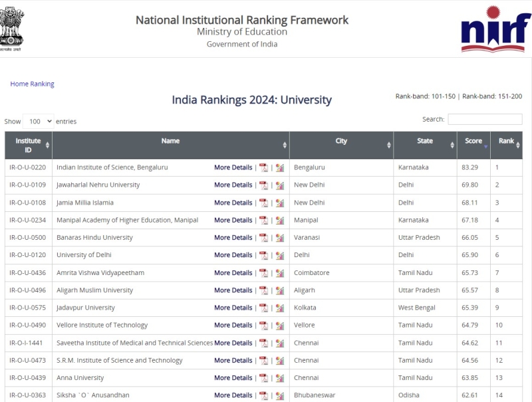532x402 pixels.
Task: Click city cell Kolkata
Action: tap(305, 308)
